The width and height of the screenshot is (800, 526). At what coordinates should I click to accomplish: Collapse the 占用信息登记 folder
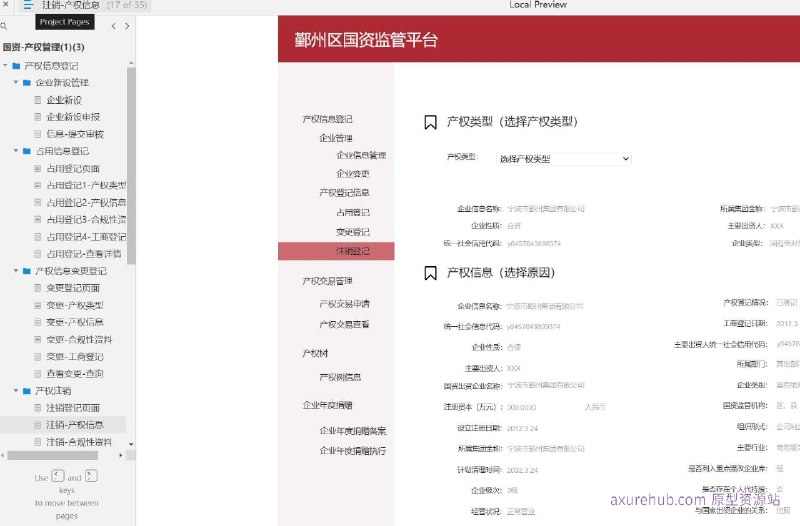click(16, 151)
